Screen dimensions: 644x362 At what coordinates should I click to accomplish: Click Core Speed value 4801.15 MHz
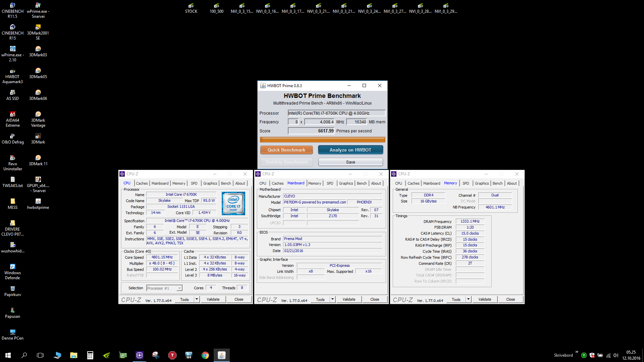tap(162, 257)
